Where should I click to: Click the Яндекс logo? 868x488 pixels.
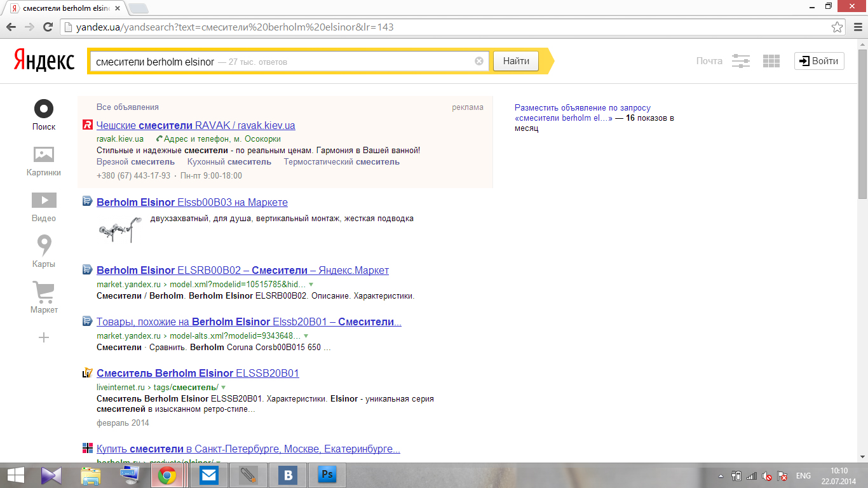pos(44,61)
